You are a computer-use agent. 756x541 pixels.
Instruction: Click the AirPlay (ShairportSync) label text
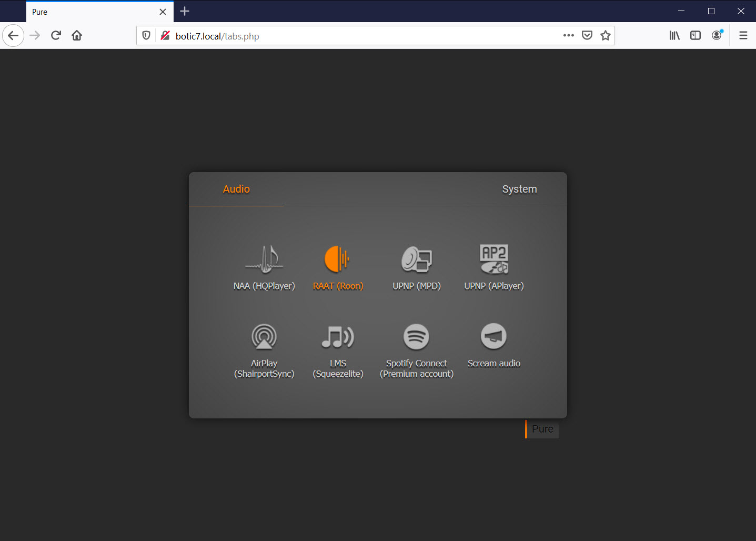264,368
